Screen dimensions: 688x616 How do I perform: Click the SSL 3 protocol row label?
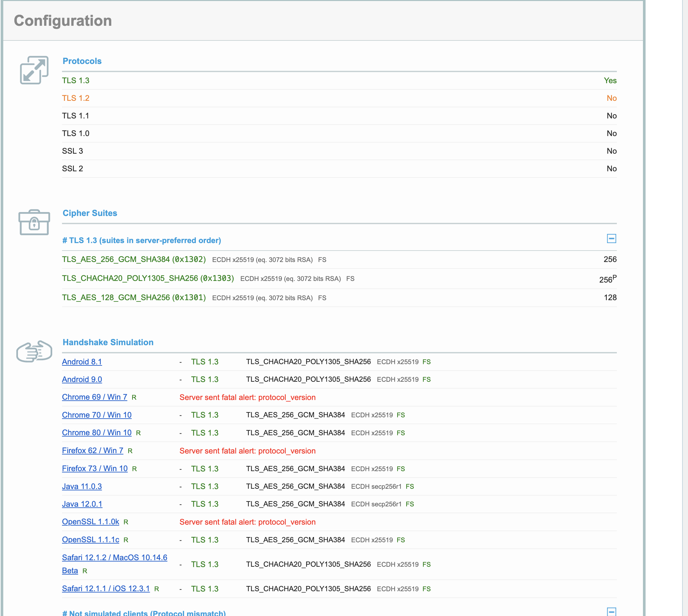(x=72, y=151)
